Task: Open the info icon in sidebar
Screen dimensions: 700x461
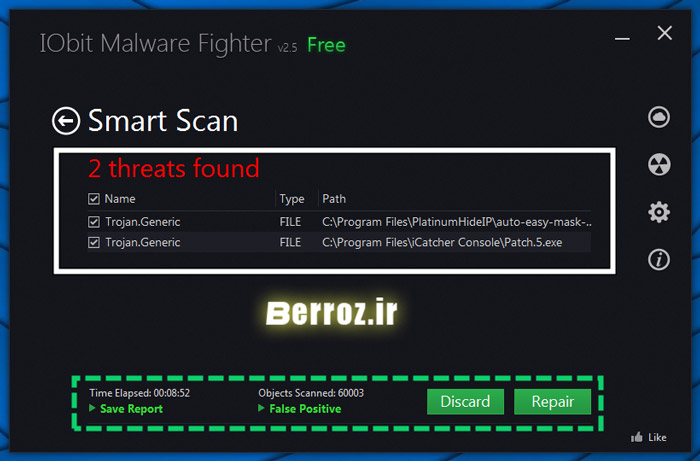Action: click(659, 259)
